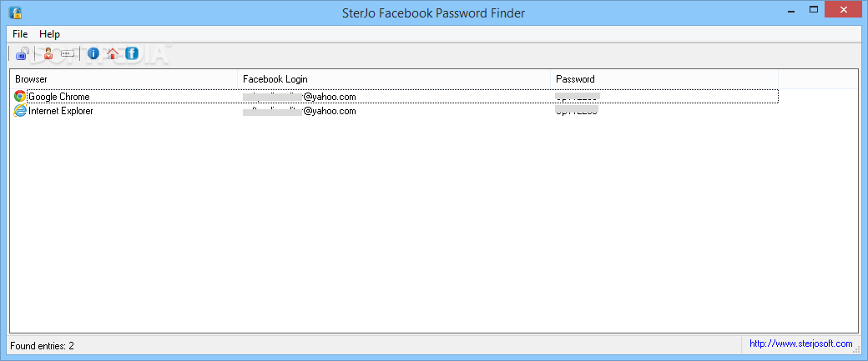Click the padlock recover passwords toolbar icon
The image size is (868, 361).
click(23, 54)
